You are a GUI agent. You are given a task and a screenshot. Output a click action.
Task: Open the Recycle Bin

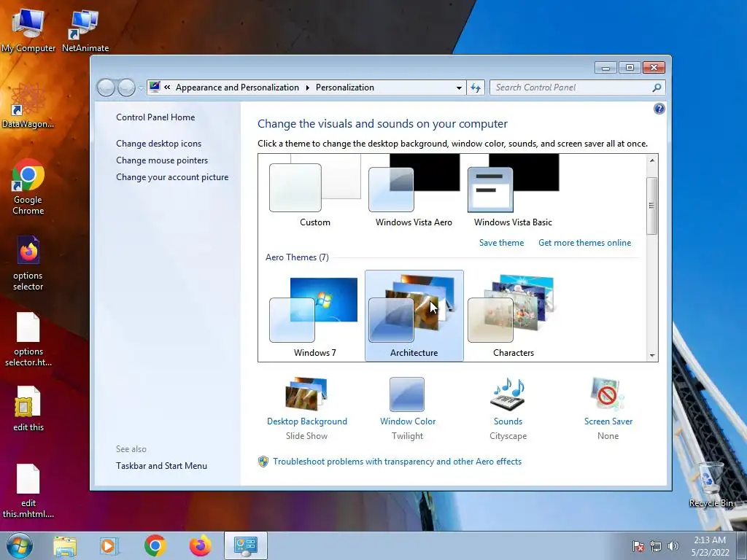click(711, 485)
